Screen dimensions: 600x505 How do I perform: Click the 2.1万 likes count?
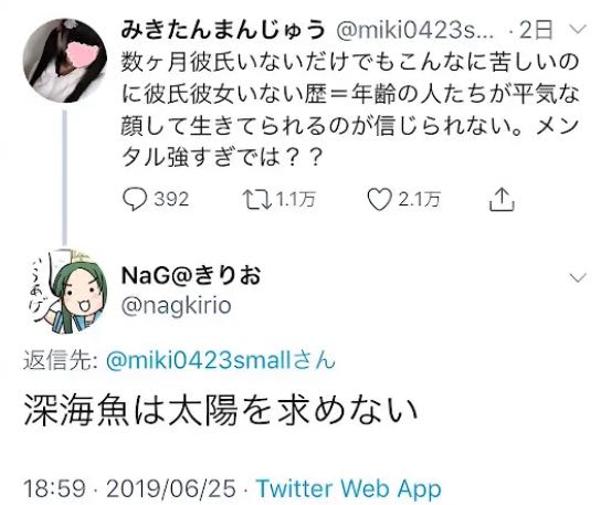420,200
